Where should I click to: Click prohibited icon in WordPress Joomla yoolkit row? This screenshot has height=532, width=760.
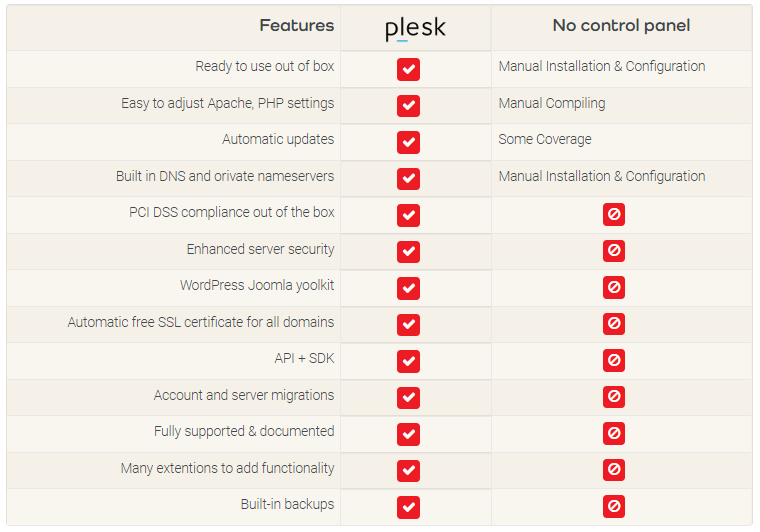[x=614, y=287]
